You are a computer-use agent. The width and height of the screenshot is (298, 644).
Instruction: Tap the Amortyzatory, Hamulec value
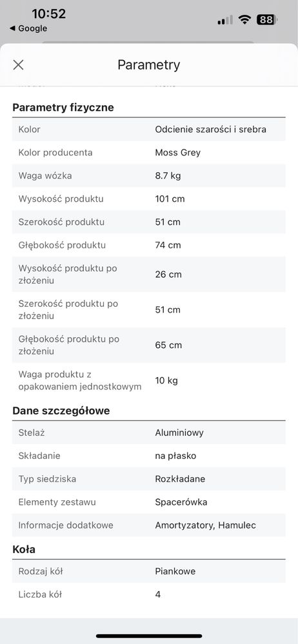click(x=206, y=525)
